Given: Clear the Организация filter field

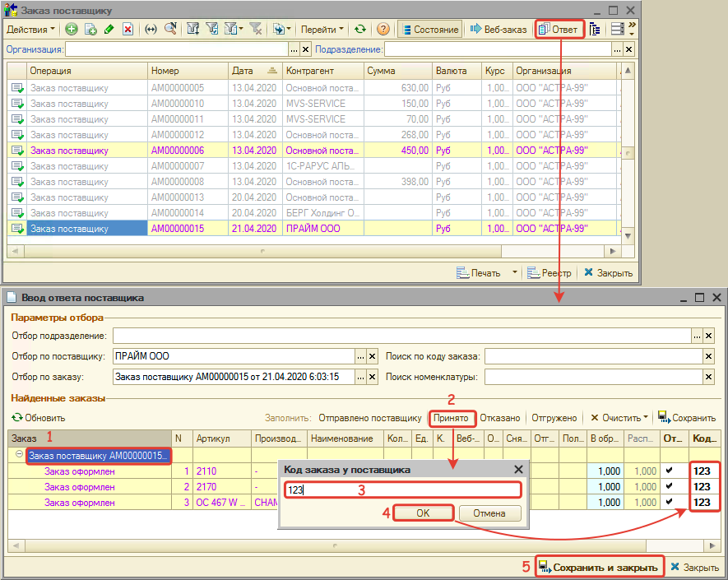Looking at the screenshot, I should click(305, 49).
